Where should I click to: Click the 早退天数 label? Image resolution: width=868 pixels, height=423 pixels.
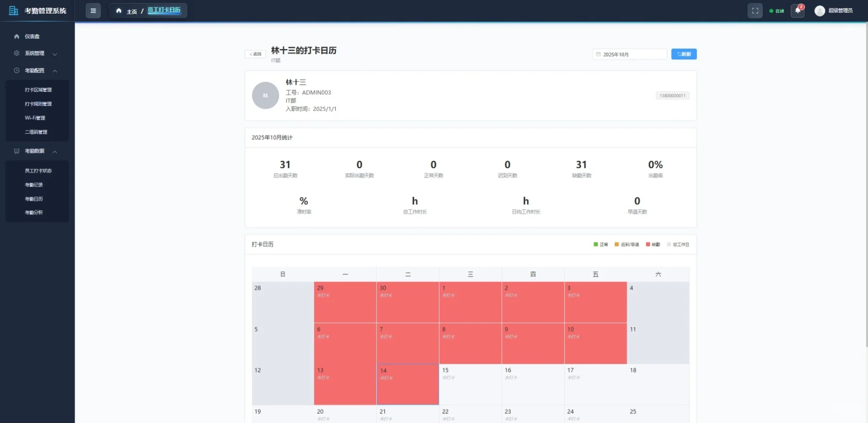click(637, 212)
